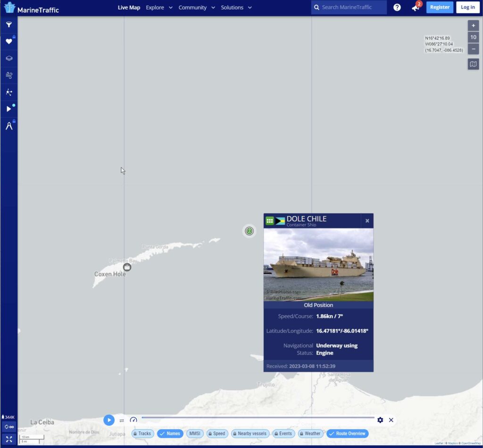Expand the Explore dropdown menu
This screenshot has height=448, width=483.
click(159, 8)
